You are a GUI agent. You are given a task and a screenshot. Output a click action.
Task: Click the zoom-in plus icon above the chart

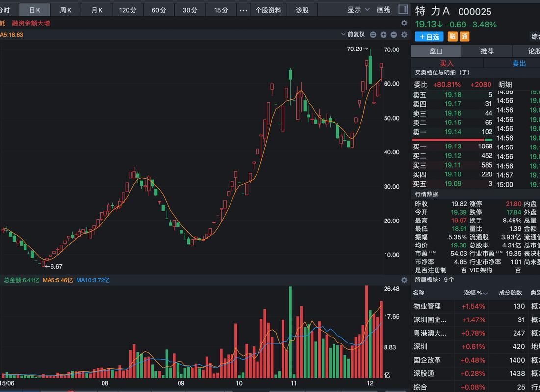(x=384, y=35)
